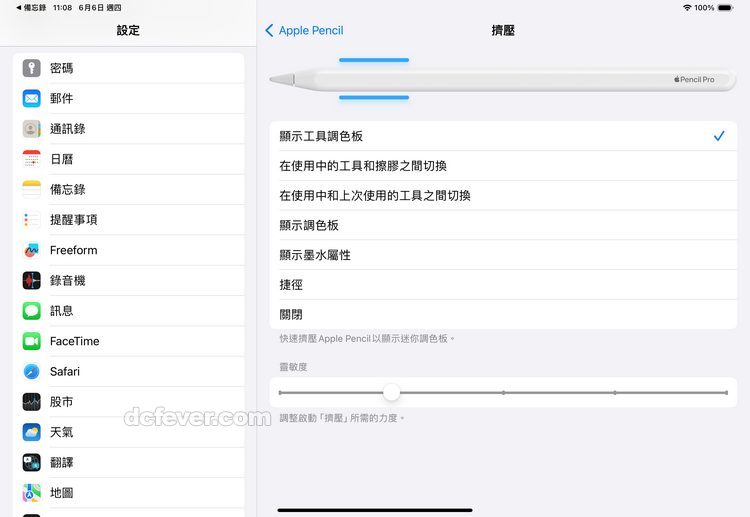
Task: Open 提醒事項 settings row
Action: coord(129,220)
